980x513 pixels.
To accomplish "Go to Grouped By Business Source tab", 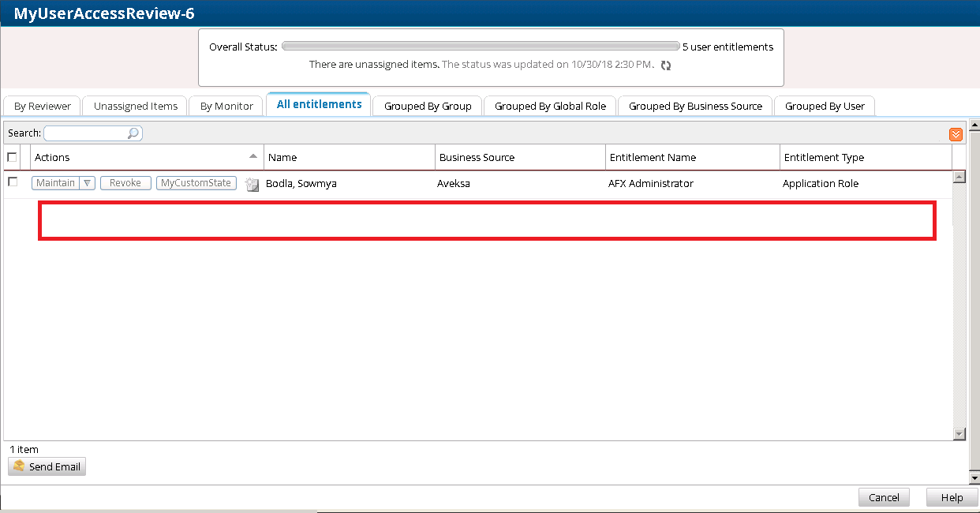I will tap(695, 106).
